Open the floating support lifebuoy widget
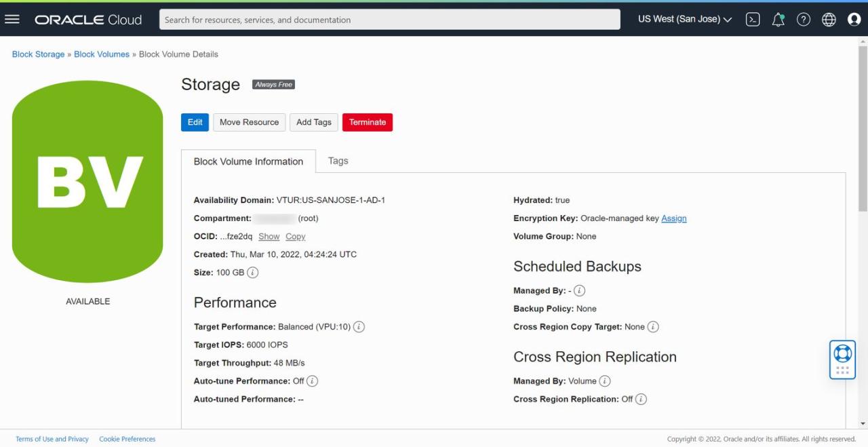The width and height of the screenshot is (868, 447). point(842,359)
